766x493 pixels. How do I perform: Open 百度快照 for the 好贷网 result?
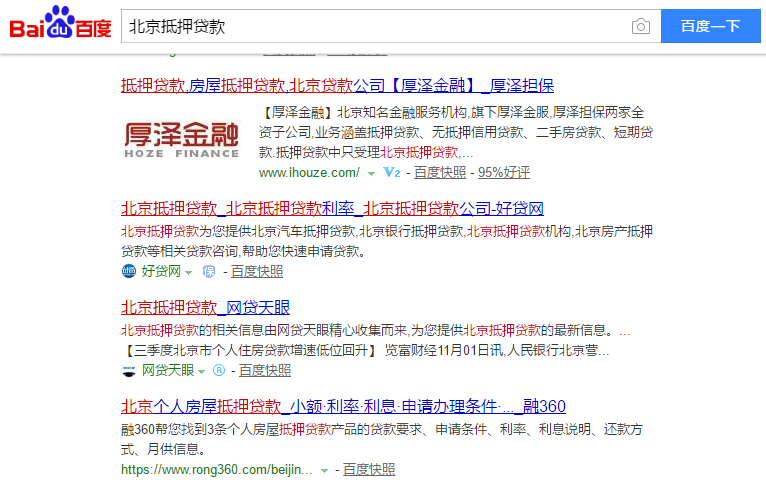[x=256, y=272]
